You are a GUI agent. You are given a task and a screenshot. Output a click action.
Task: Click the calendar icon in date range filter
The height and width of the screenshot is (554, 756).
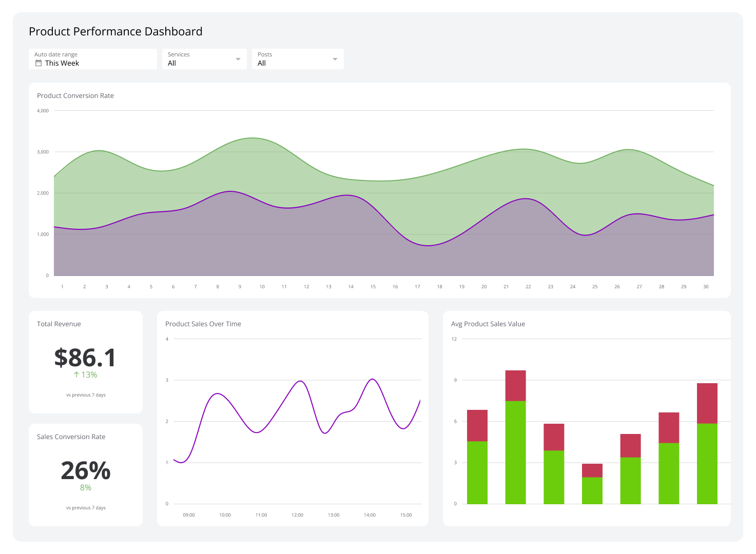point(38,63)
